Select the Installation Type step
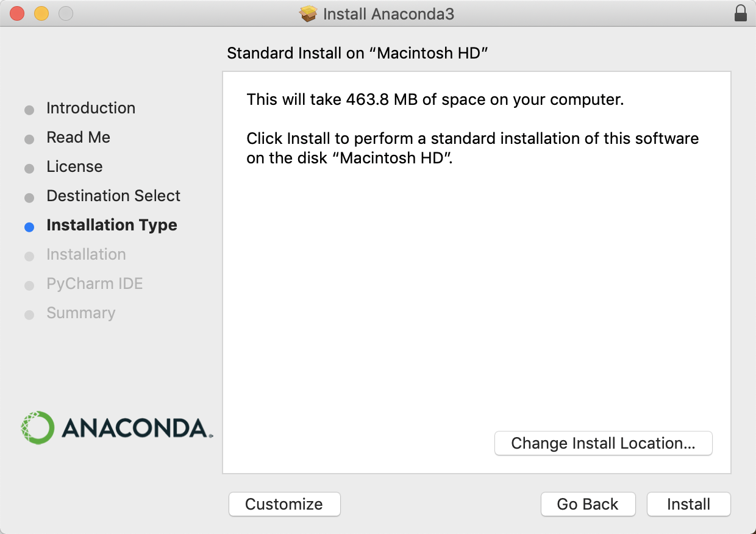This screenshot has width=756, height=534. click(112, 225)
